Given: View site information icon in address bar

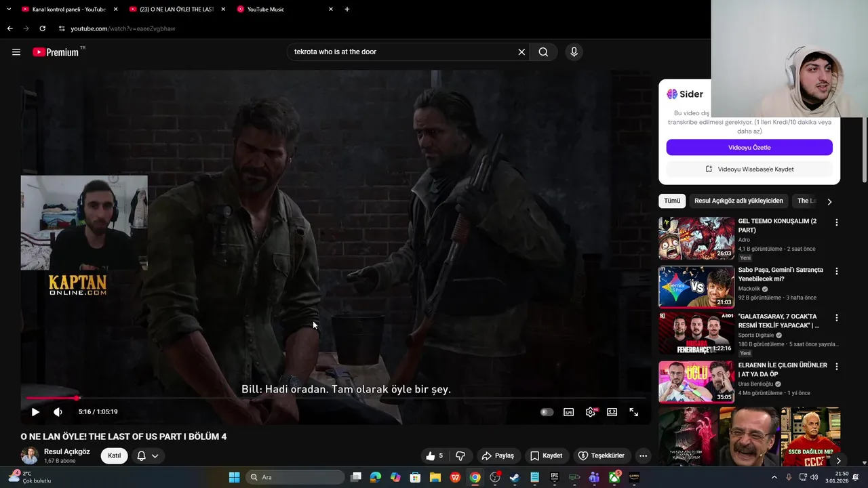Looking at the screenshot, I should [x=61, y=28].
